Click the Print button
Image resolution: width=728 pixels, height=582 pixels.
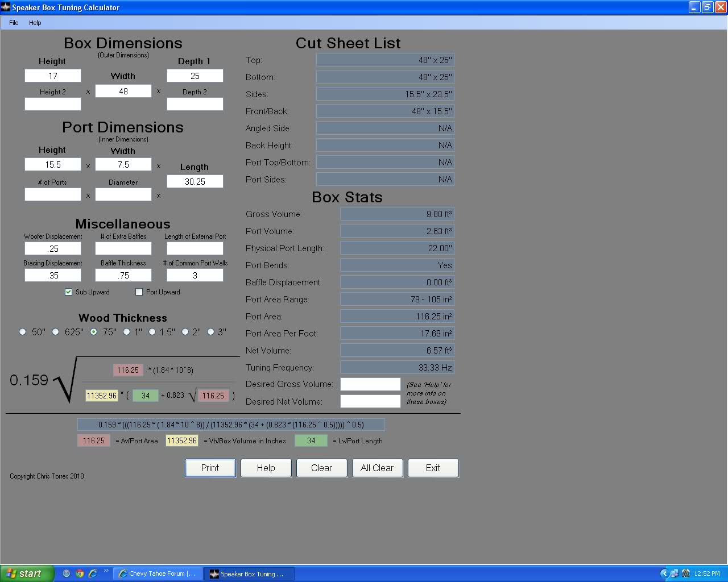coord(210,468)
